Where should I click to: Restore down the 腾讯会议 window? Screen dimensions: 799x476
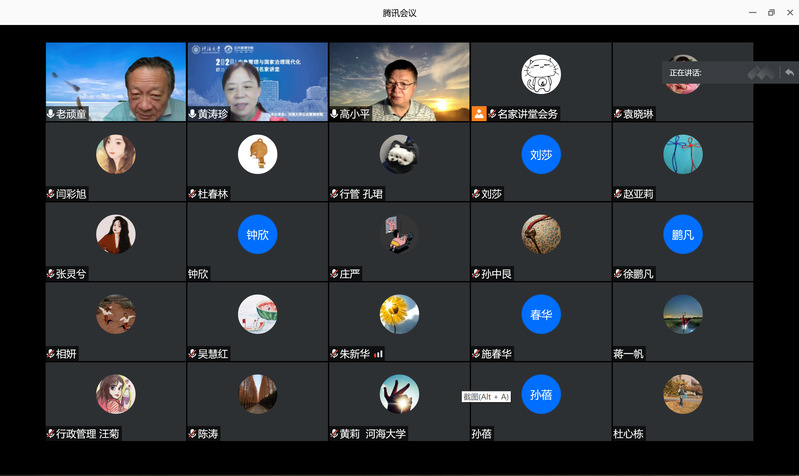tap(771, 12)
